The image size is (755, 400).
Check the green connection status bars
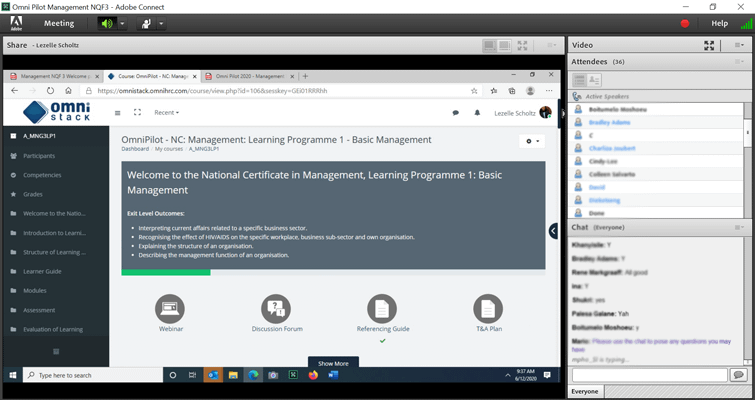pos(746,24)
